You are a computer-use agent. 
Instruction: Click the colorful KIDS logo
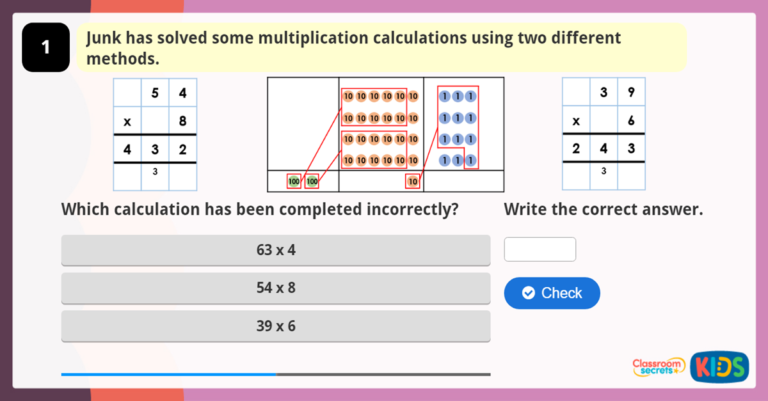(719, 366)
